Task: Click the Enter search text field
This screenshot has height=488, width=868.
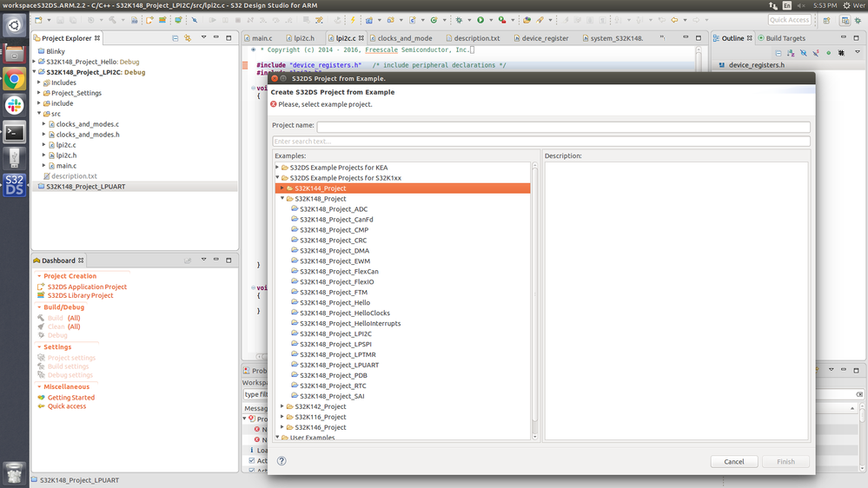Action: tap(540, 141)
